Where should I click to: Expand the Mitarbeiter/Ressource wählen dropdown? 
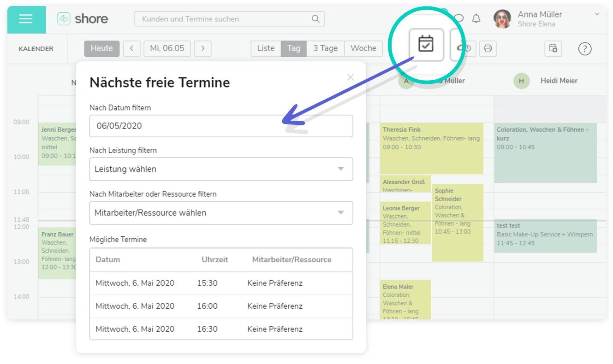tap(221, 213)
